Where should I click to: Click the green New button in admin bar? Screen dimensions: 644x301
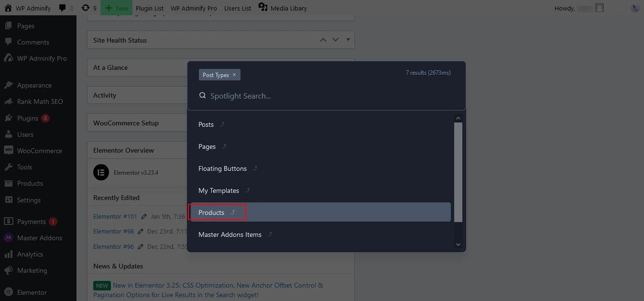click(116, 8)
